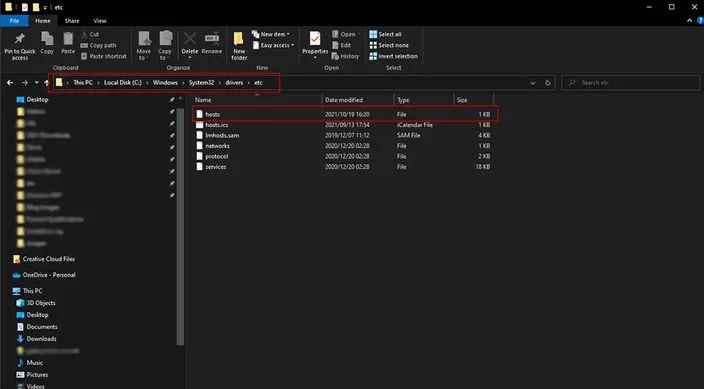Open the New item dropdown
This screenshot has height=389, width=704.
pos(271,34)
